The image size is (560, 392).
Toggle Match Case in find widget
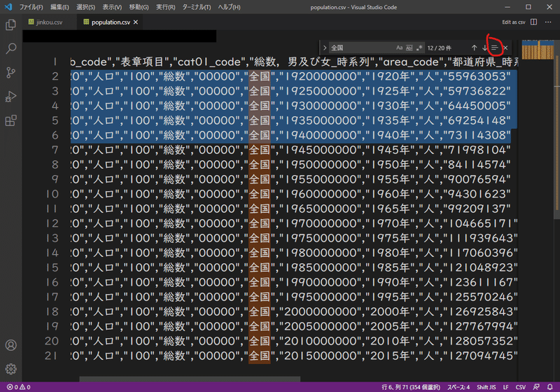click(399, 48)
